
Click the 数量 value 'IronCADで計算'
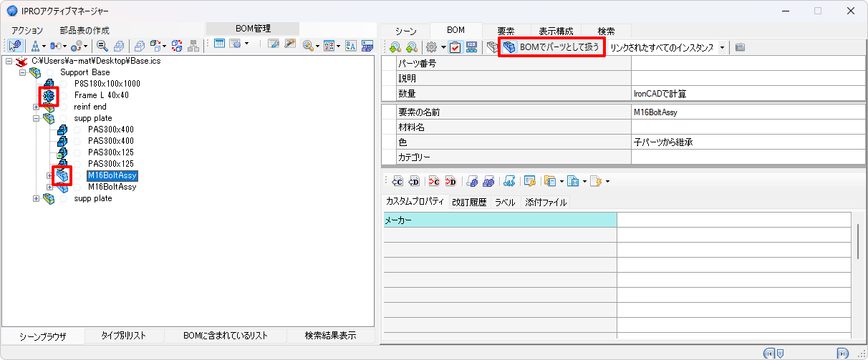click(x=660, y=94)
